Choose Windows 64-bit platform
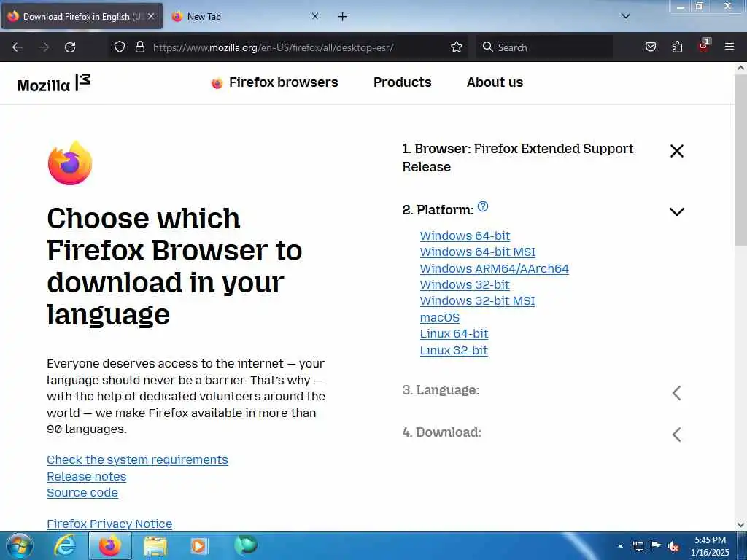Image resolution: width=747 pixels, height=560 pixels. pyautogui.click(x=465, y=236)
